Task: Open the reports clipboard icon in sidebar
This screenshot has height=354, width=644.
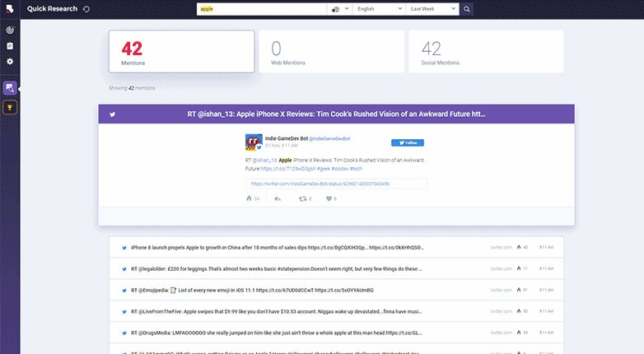Action: pos(10,46)
